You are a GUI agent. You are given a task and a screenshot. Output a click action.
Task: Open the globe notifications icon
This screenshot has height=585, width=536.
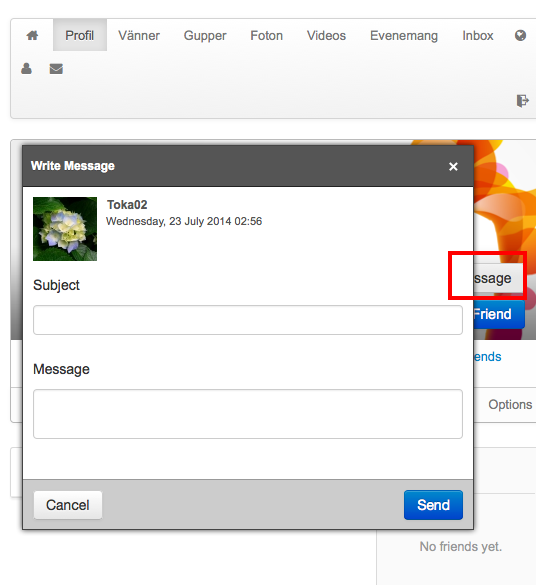[x=520, y=35]
